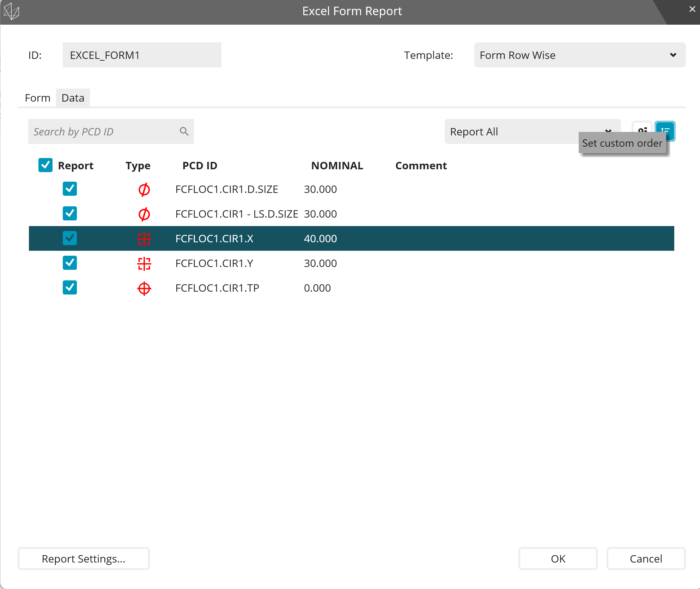Uncheck report box for FCFLOC1.CIR1 - LS.D.SIZE
The height and width of the screenshot is (589, 700).
click(70, 213)
